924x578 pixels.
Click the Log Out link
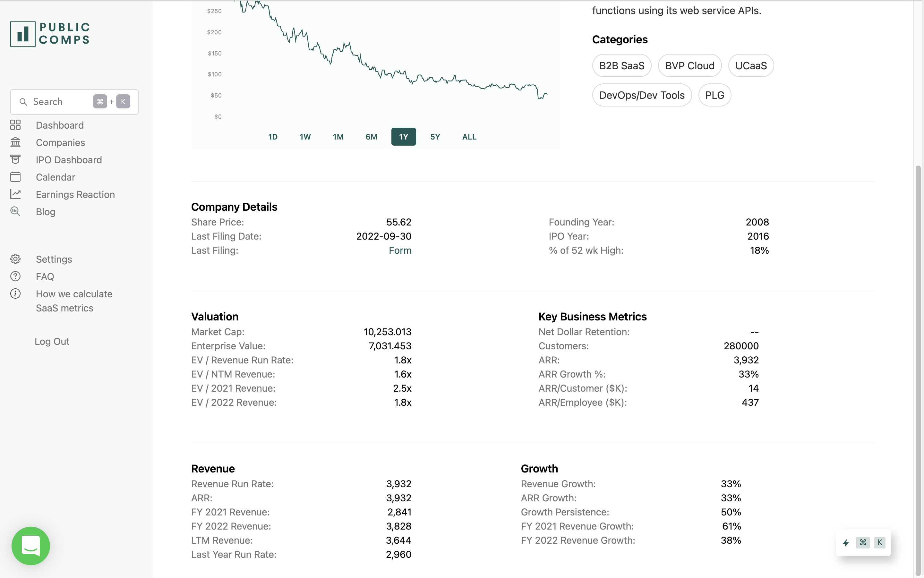coord(52,341)
